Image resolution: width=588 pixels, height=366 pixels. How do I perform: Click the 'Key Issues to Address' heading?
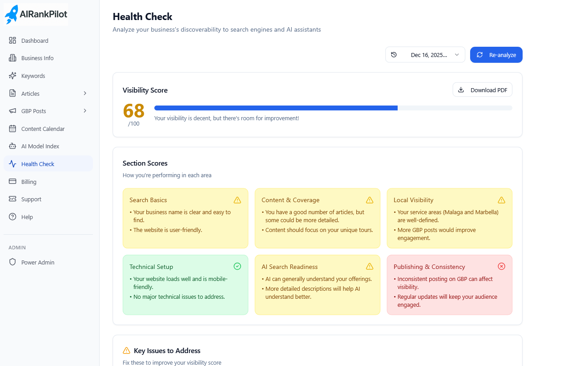[167, 350]
